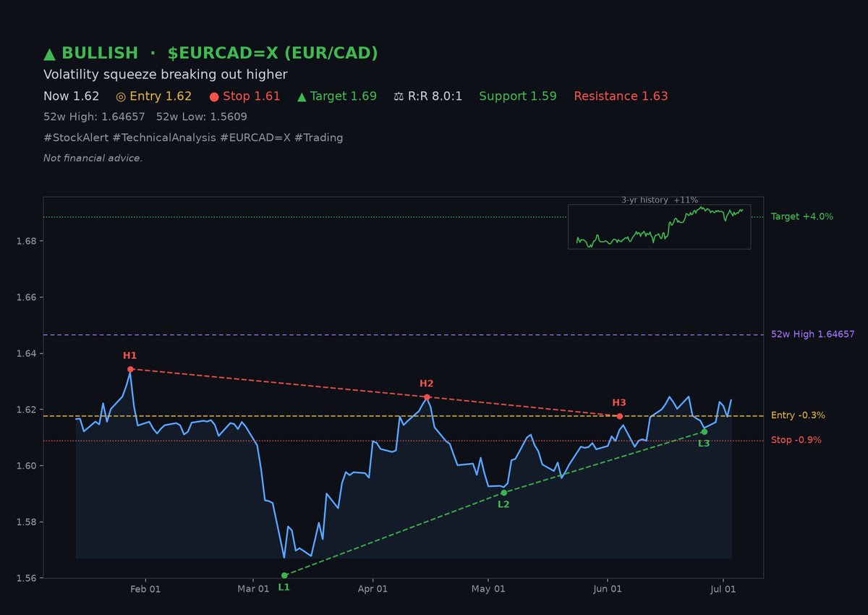The height and width of the screenshot is (615, 868).
Task: Click the 1.64 y-axis tick label
Action: tap(26, 353)
